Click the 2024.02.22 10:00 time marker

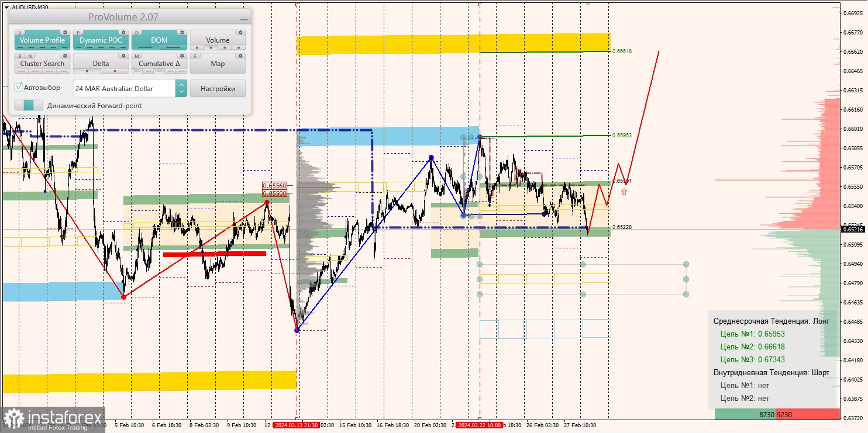click(479, 425)
